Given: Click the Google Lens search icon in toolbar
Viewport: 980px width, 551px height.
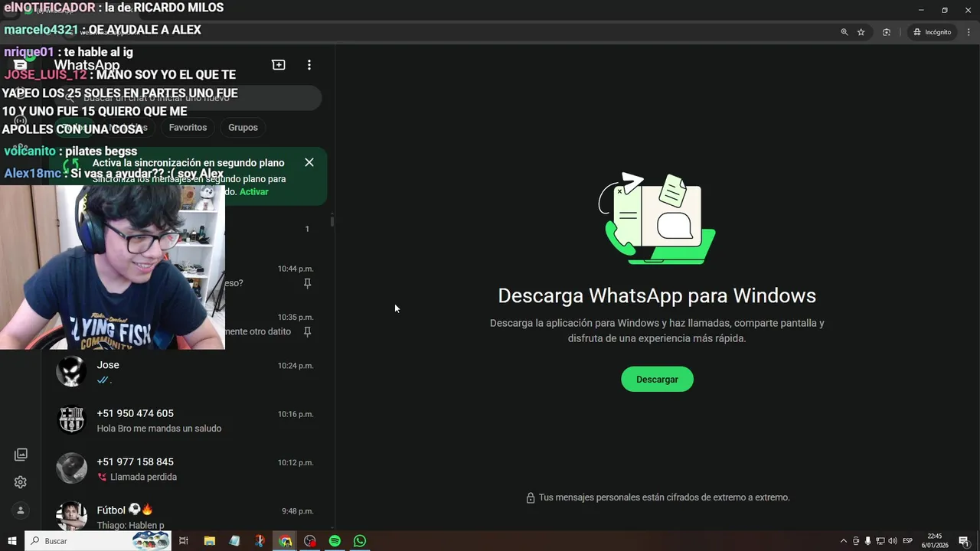Looking at the screenshot, I should tap(887, 32).
